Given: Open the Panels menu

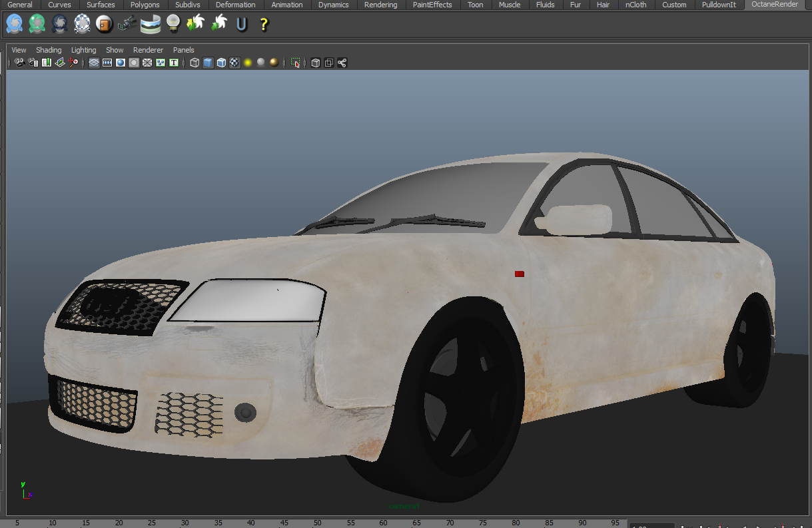Looking at the screenshot, I should tap(184, 50).
